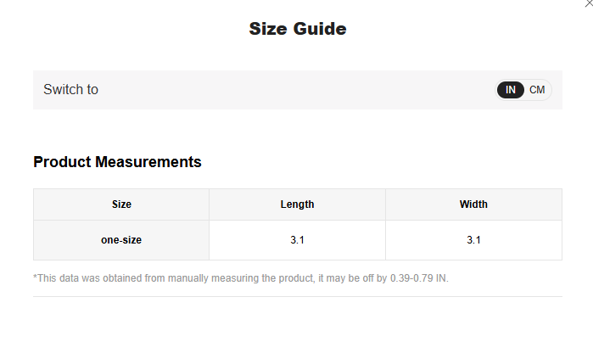Click the Size column header
593x364 pixels.
(121, 204)
